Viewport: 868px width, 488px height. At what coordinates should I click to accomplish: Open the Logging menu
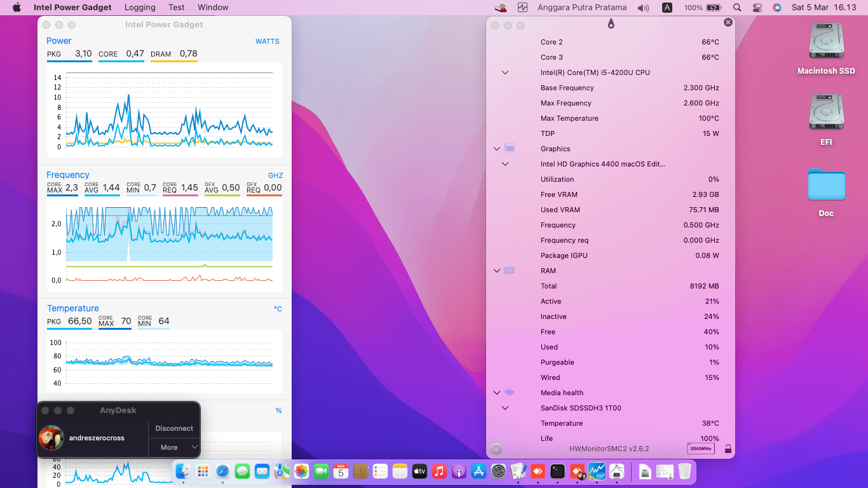(x=140, y=8)
